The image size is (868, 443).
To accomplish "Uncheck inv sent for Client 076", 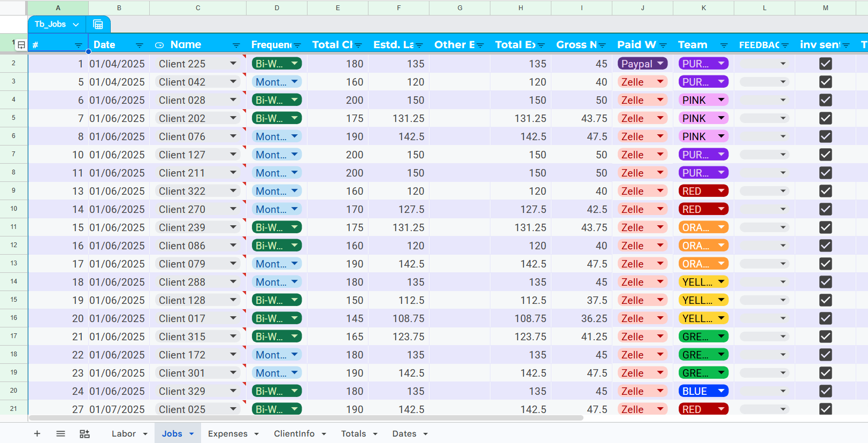I will 826,136.
